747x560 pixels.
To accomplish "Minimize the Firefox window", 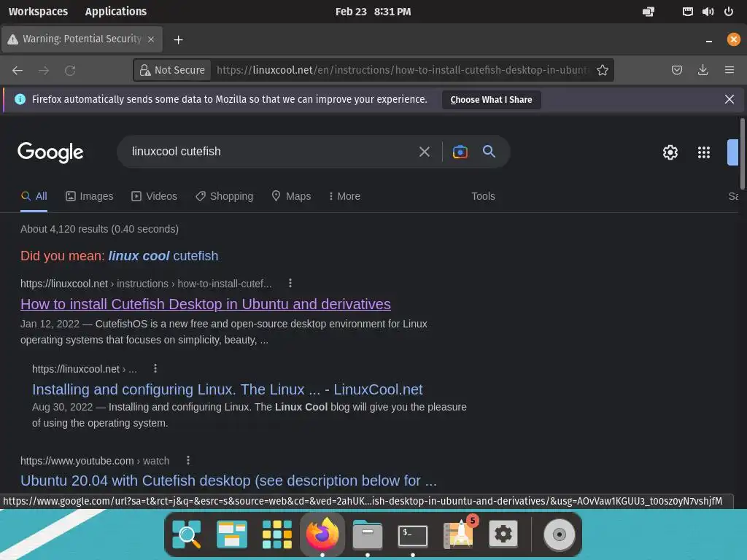I will pos(709,40).
